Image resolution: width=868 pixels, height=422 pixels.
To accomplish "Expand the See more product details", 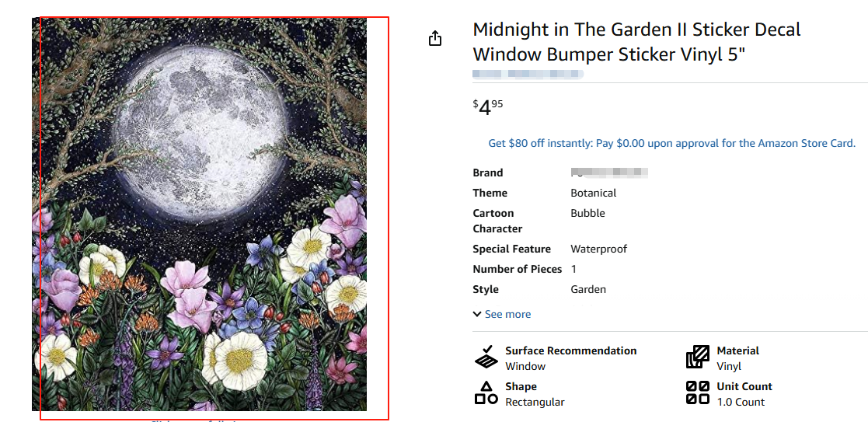I will pos(502,315).
